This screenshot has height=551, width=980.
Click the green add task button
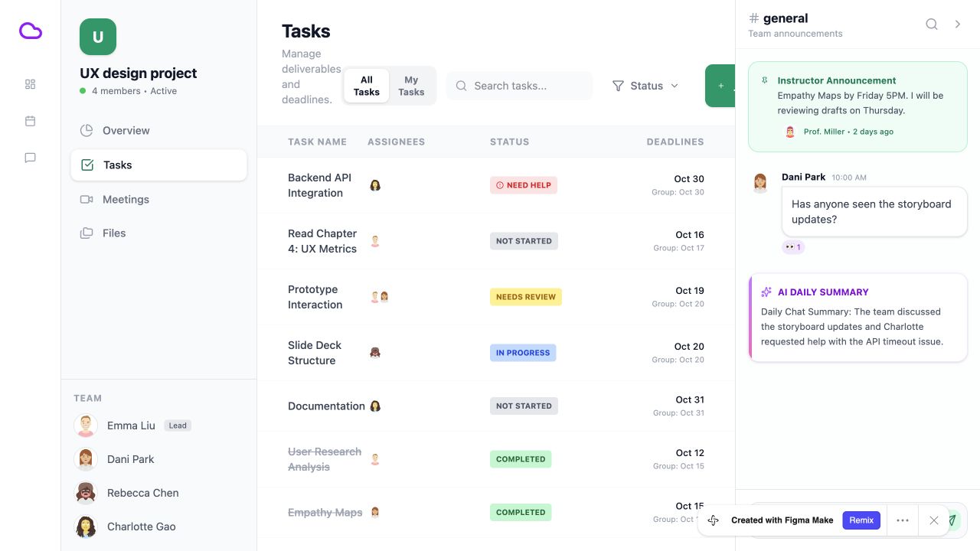[720, 86]
